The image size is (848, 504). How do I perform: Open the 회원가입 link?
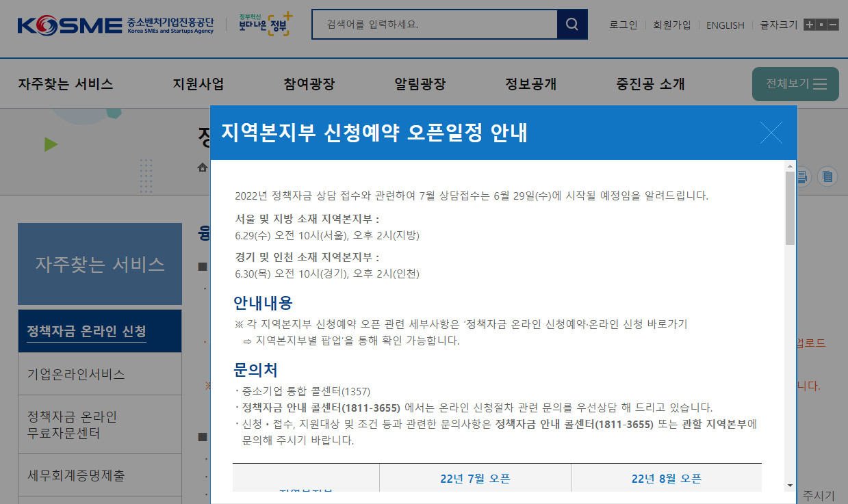[x=672, y=25]
